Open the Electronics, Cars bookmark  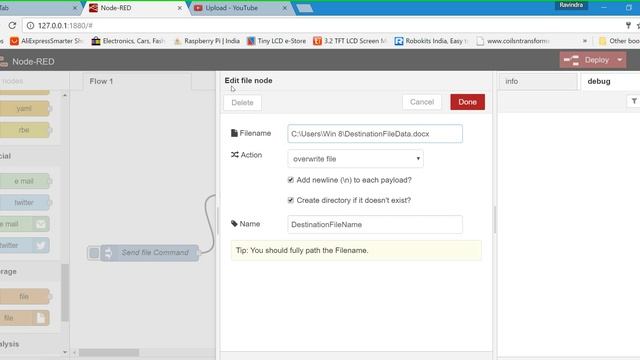[128, 41]
